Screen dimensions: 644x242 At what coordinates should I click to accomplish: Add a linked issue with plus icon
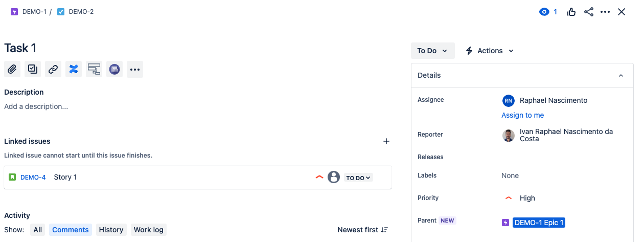(386, 141)
